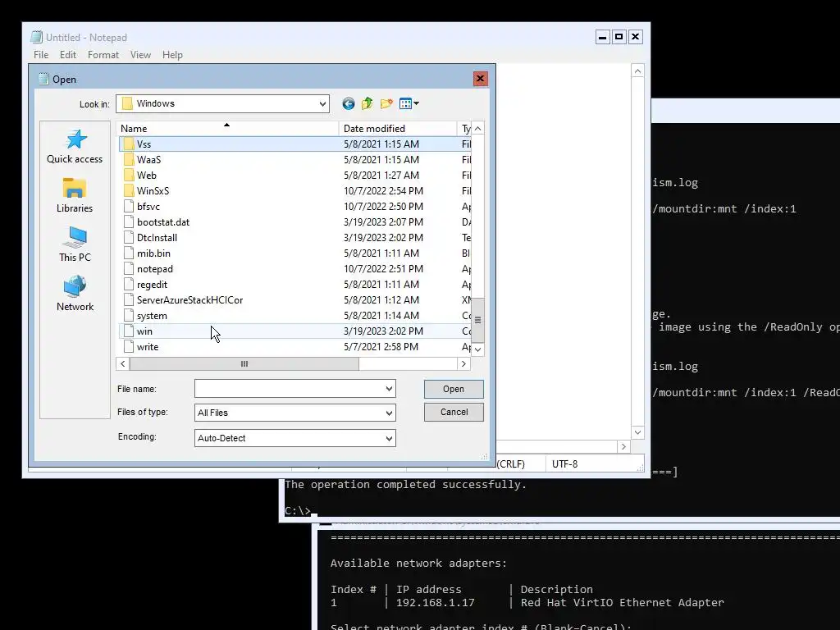This screenshot has width=840, height=630.
Task: Click the 192.168.1.17 IP address in console
Action: 435,603
